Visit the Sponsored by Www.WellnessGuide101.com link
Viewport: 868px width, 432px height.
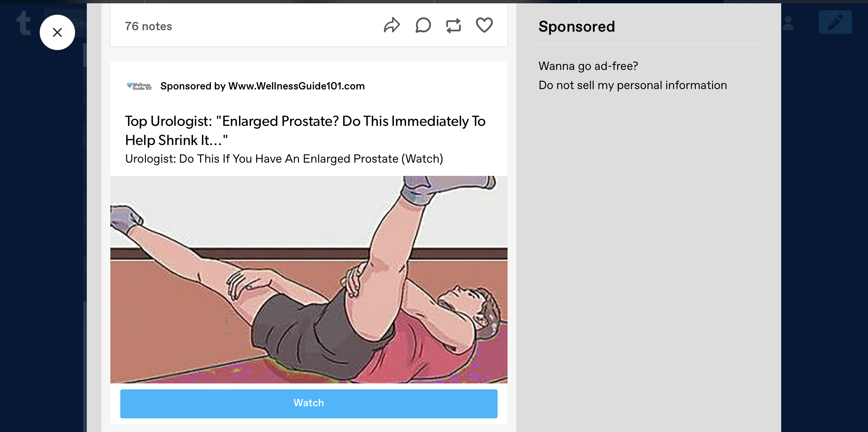pyautogui.click(x=262, y=86)
